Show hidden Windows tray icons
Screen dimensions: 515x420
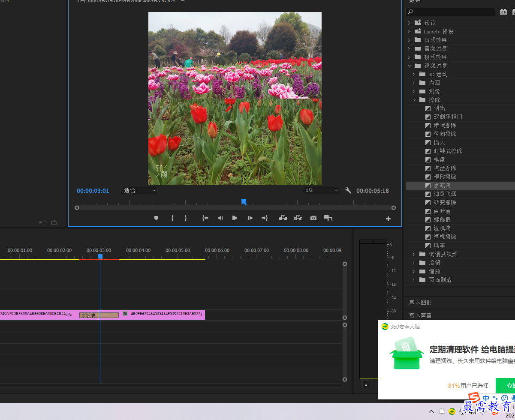coord(431,411)
